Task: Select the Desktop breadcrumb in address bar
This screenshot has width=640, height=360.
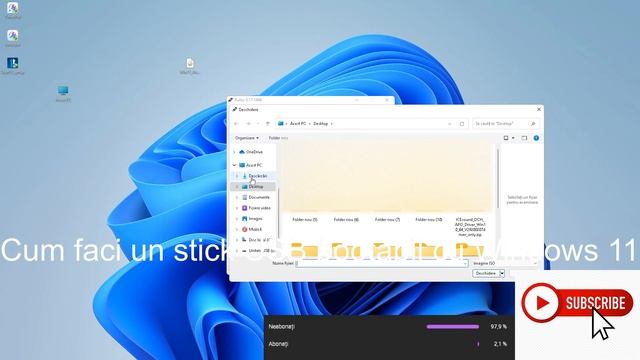Action: pos(320,124)
